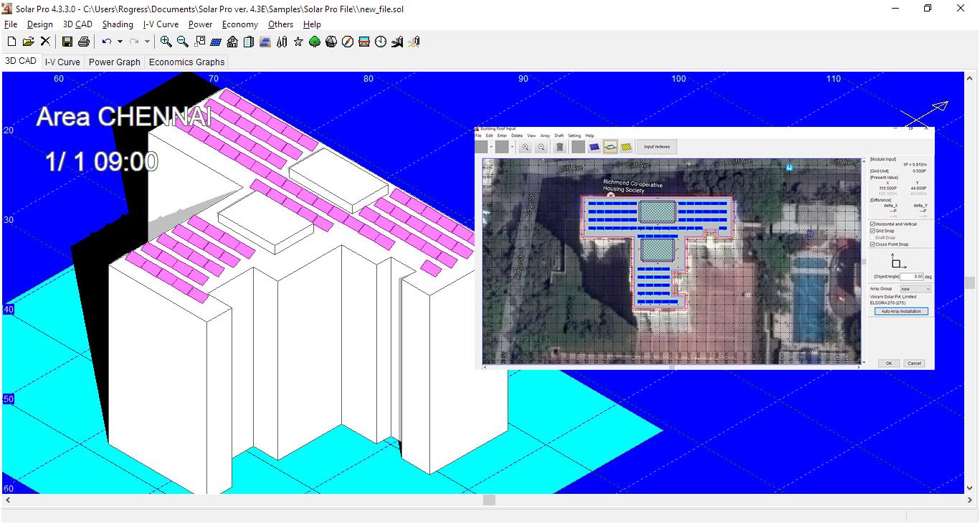Click the compass orientation icon
Viewport: 980px width, 524px height.
(x=348, y=42)
